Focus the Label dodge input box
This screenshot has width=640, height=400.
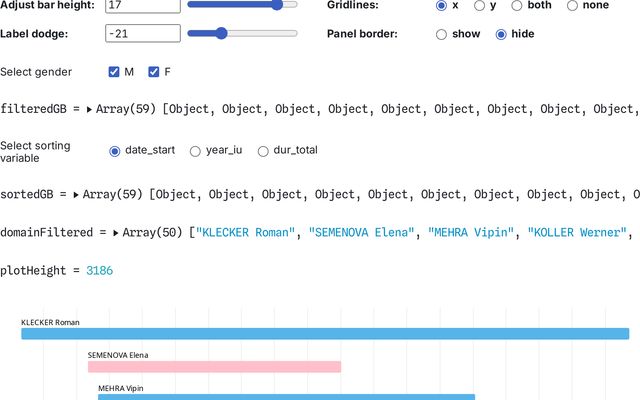click(x=142, y=34)
